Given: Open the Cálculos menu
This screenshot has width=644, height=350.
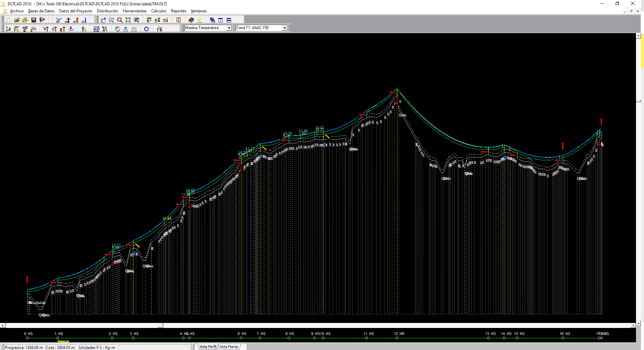Looking at the screenshot, I should tap(159, 11).
